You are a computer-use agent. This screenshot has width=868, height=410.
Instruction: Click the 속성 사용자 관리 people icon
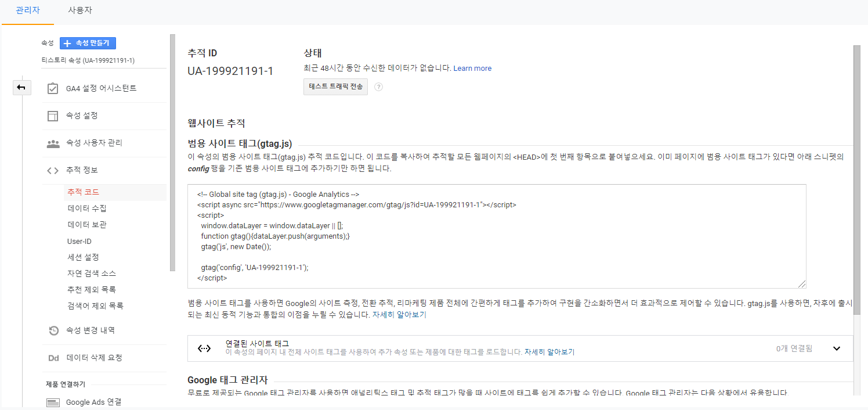pyautogui.click(x=53, y=143)
